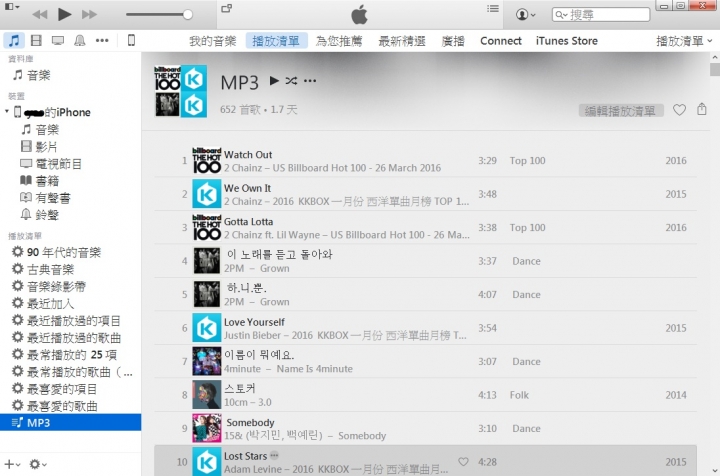Select the song Gotta Lotta
This screenshot has height=476, width=720.
coord(425,228)
